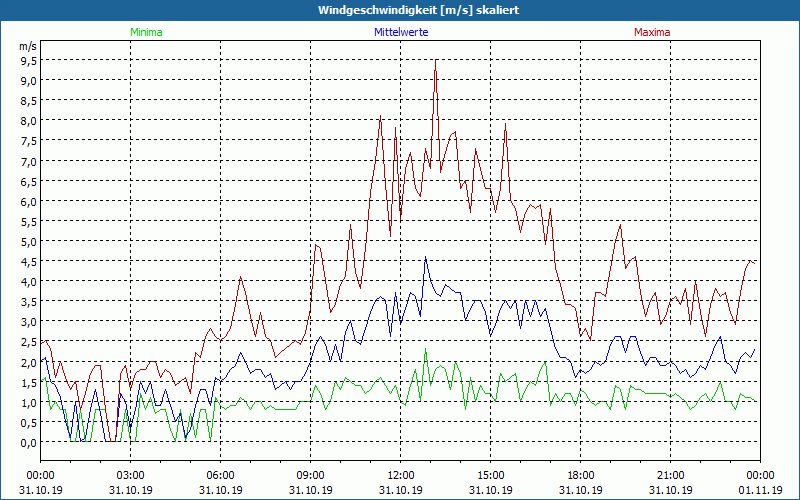Click the 3,0 y-axis value
Image resolution: width=800 pixels, height=500 pixels.
tap(29, 322)
